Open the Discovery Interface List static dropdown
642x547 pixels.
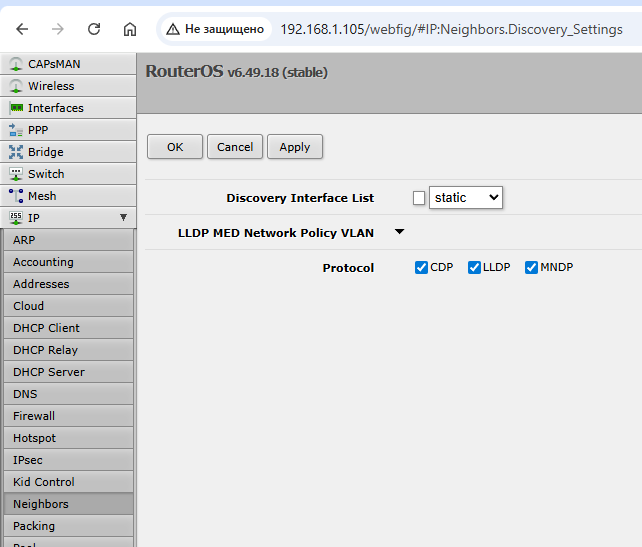tap(465, 198)
